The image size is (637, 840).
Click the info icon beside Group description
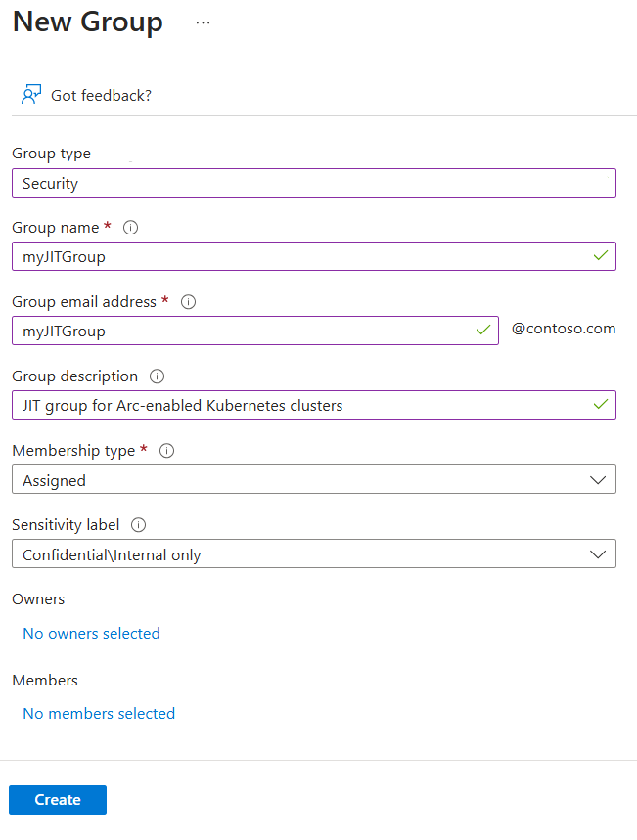(x=155, y=376)
